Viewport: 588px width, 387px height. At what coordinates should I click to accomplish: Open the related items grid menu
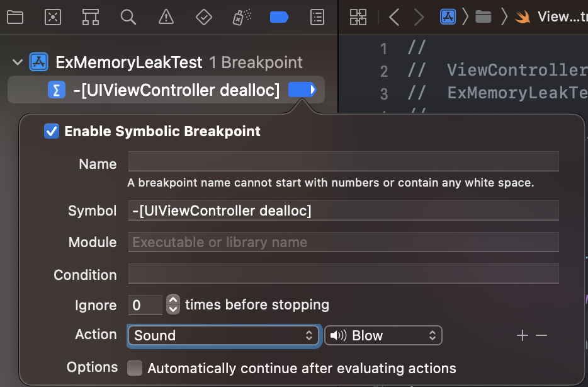pos(358,17)
